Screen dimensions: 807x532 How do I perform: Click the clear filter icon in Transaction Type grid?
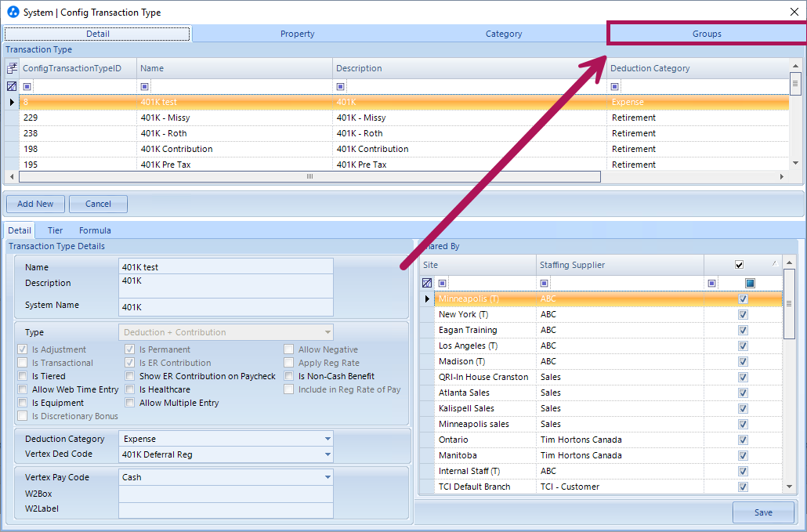coord(12,86)
